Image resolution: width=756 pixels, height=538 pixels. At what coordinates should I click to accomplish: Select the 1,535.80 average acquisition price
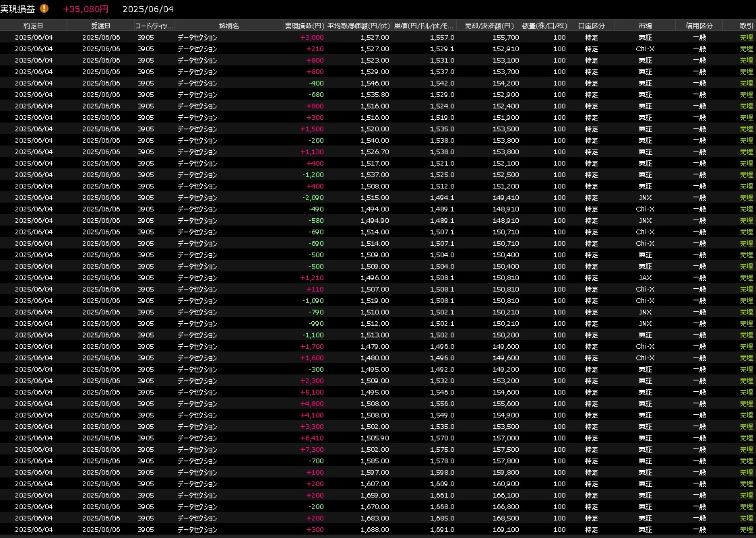[375, 95]
